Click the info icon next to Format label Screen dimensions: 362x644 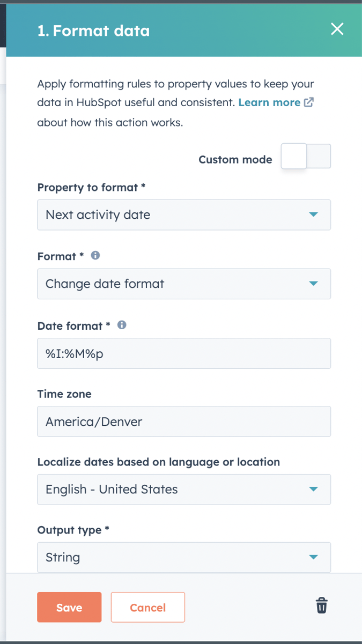(x=95, y=256)
